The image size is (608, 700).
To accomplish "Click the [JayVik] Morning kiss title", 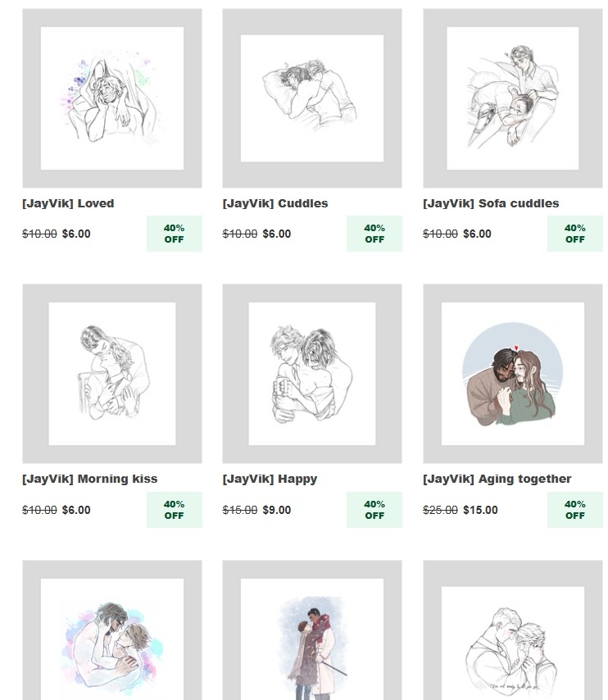I will [90, 479].
